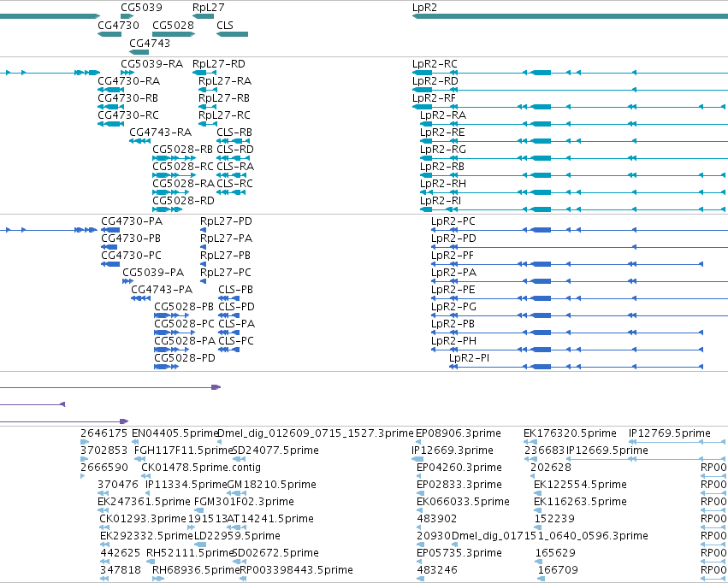Viewport: 728px width, 583px height.
Task: Select transcript RpL27-RA
Action: pyautogui.click(x=225, y=80)
